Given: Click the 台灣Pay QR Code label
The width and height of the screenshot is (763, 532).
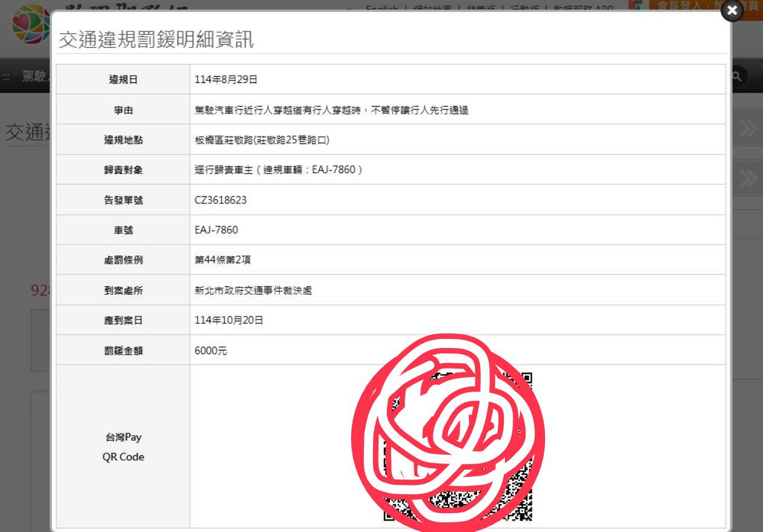Looking at the screenshot, I should tap(124, 447).
